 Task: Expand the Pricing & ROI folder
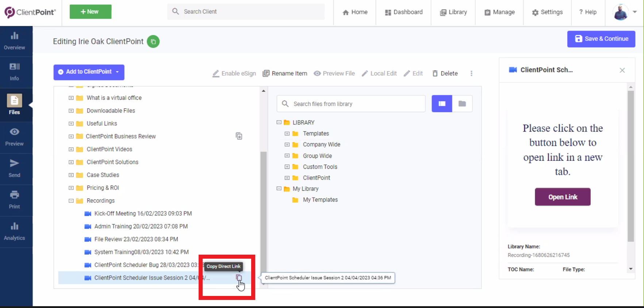(x=71, y=188)
